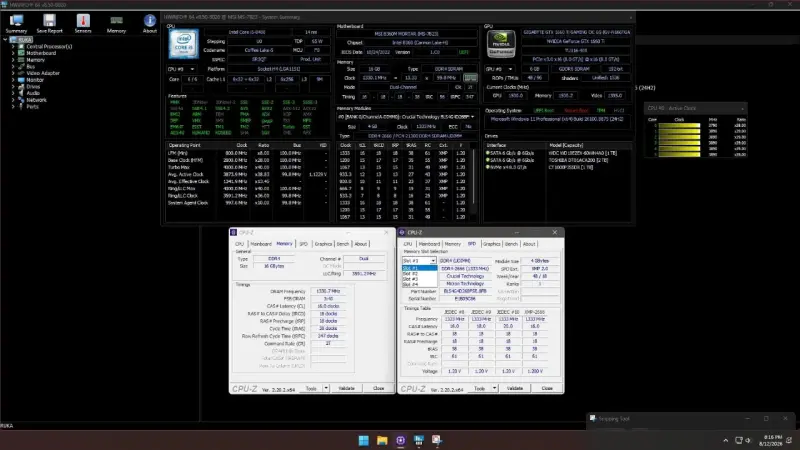The image size is (800, 450).
Task: Click the Central Processor(s) tree icon
Action: pos(21,46)
